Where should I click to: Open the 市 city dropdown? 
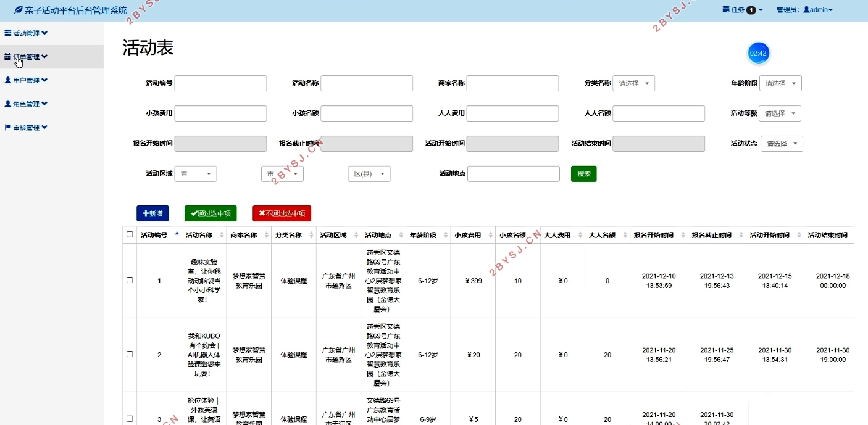pos(282,174)
